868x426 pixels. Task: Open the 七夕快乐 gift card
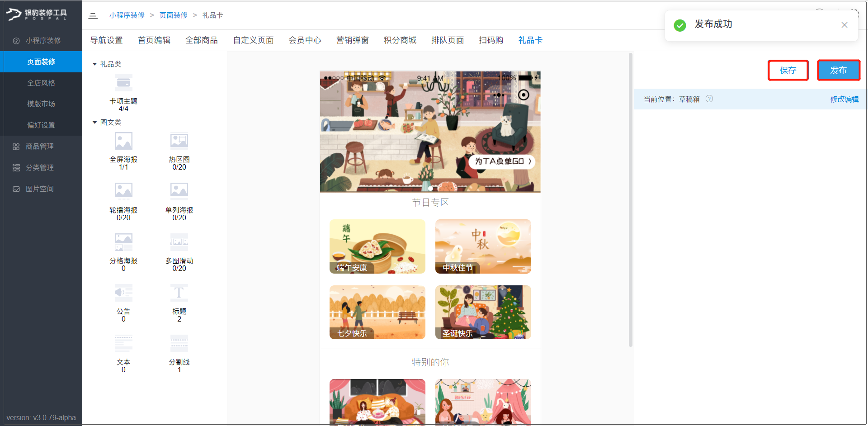tap(377, 312)
